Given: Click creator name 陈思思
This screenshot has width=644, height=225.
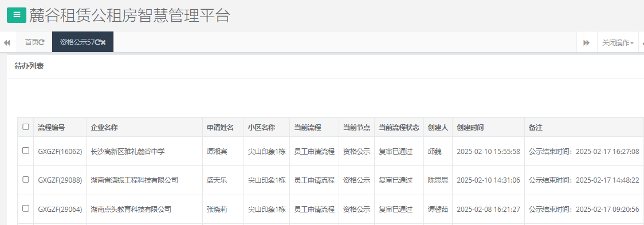Looking at the screenshot, I should pyautogui.click(x=438, y=180).
